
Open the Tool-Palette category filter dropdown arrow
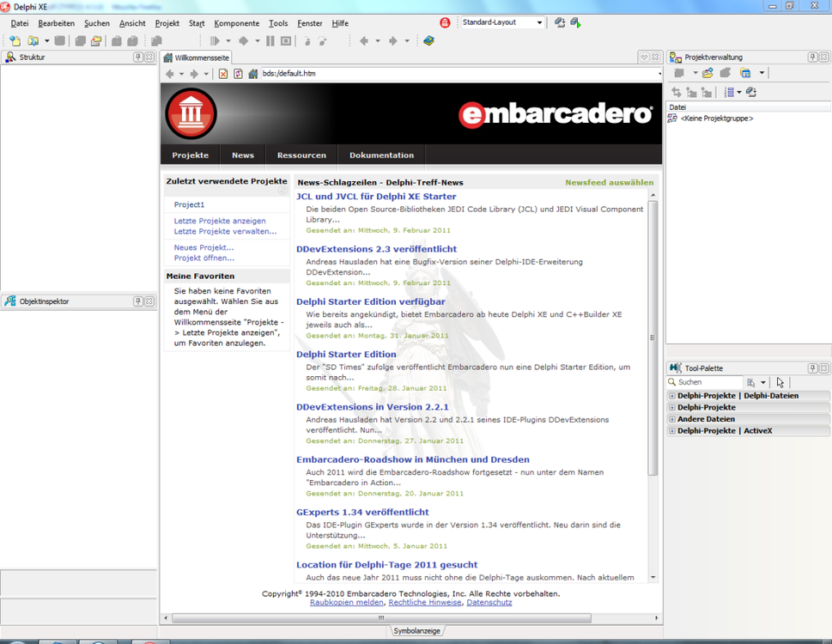point(763,382)
